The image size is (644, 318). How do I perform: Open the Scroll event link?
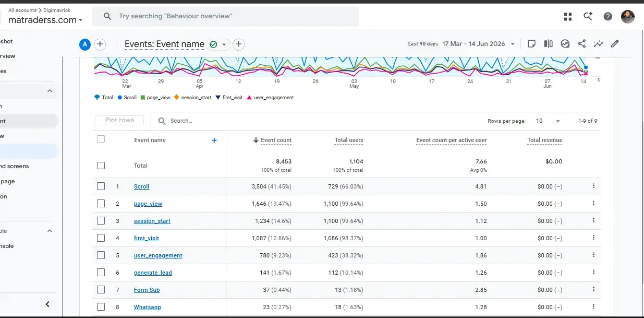[142, 186]
